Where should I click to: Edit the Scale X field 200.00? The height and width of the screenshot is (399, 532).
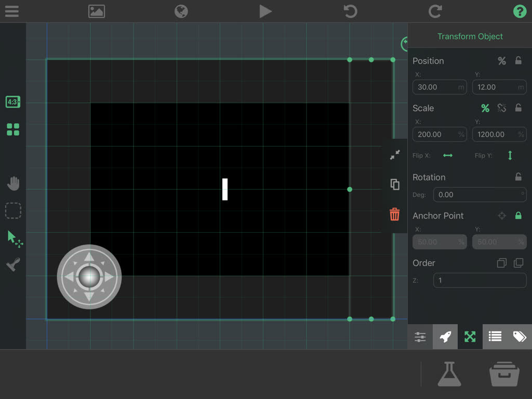tap(440, 135)
